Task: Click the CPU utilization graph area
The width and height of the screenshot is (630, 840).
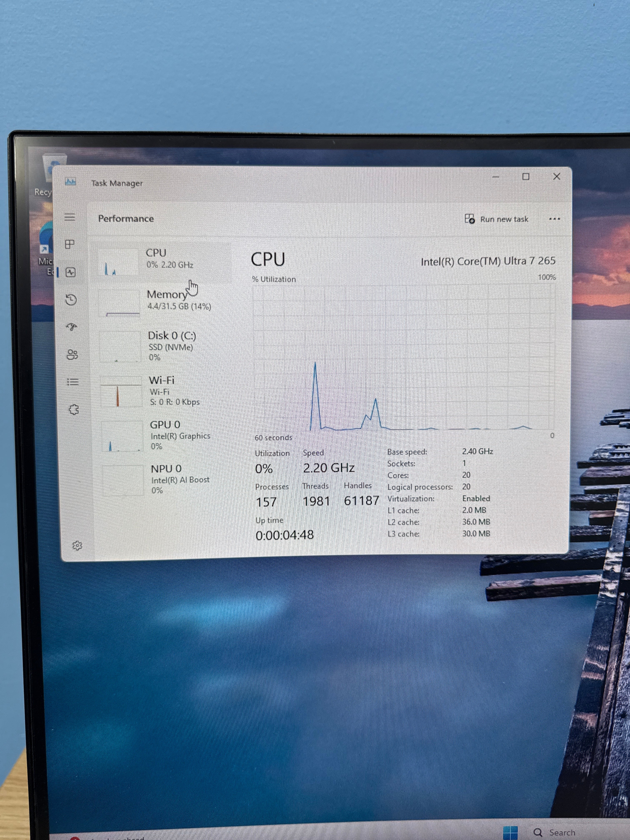Action: pyautogui.click(x=404, y=358)
